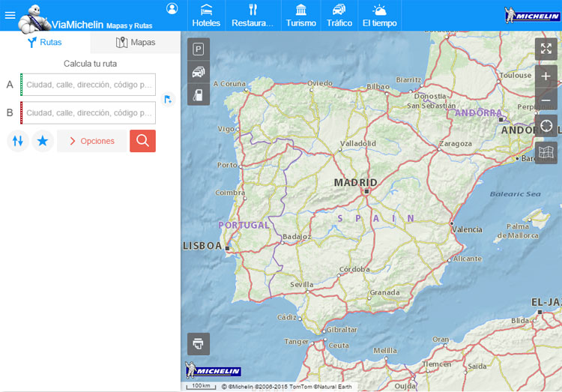The width and height of the screenshot is (562, 392).
Task: Start route search with magnifier button
Action: 142,141
